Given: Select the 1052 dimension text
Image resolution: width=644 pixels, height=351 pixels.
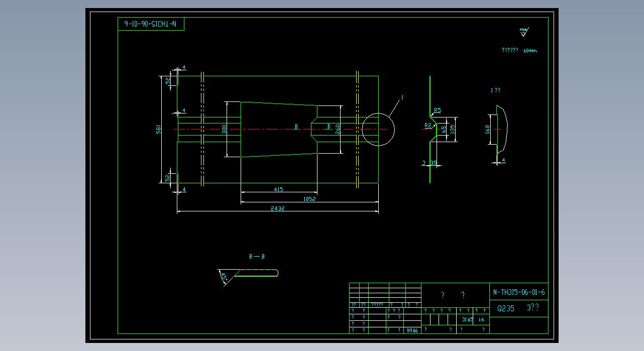Looking at the screenshot, I should pos(309,199).
